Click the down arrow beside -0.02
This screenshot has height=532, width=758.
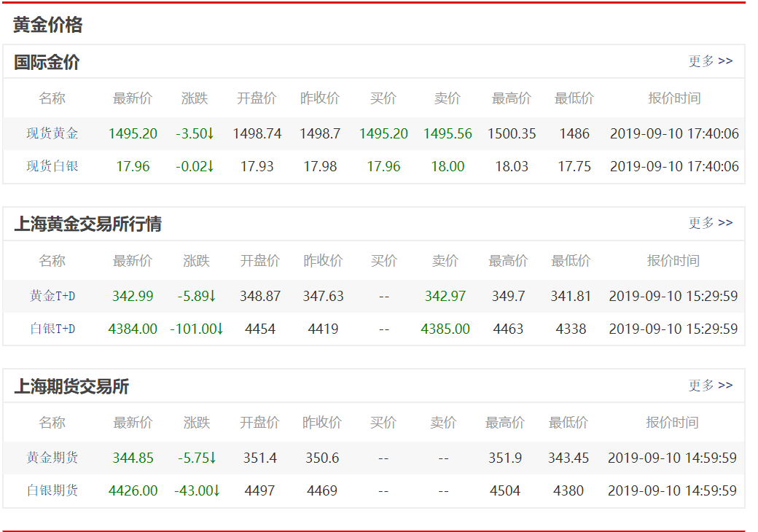(211, 167)
